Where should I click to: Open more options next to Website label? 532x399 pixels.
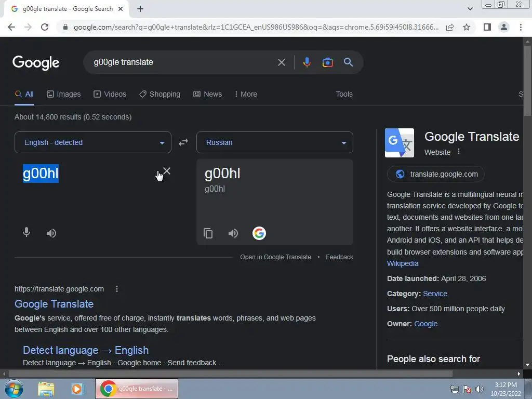pyautogui.click(x=459, y=151)
